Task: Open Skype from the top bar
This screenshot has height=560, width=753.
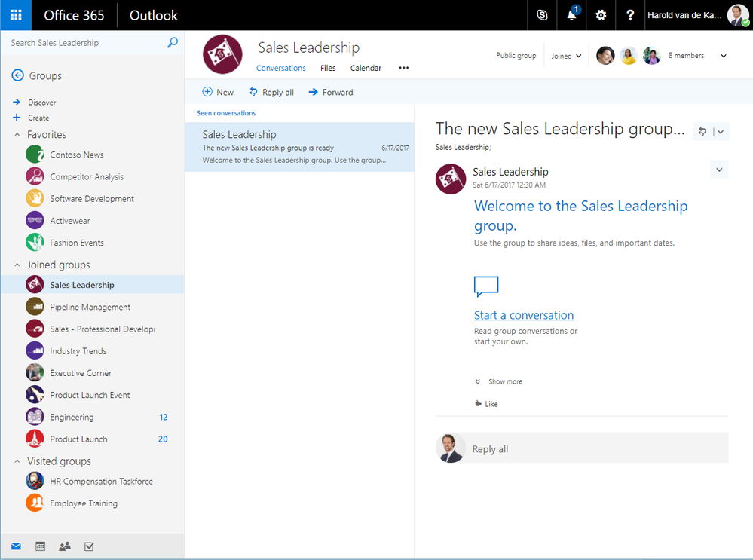Action: [541, 15]
